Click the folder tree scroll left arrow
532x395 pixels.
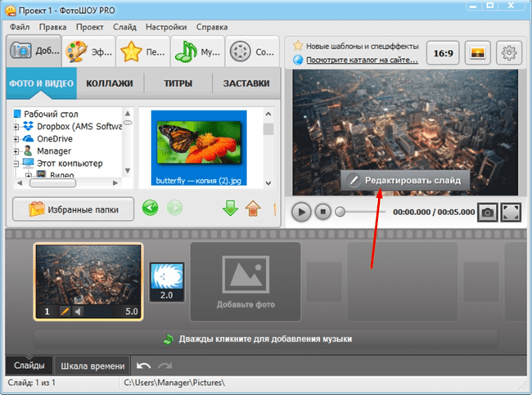20,183
